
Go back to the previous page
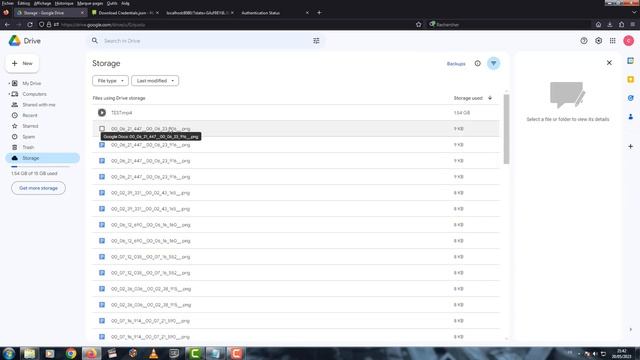pos(7,24)
